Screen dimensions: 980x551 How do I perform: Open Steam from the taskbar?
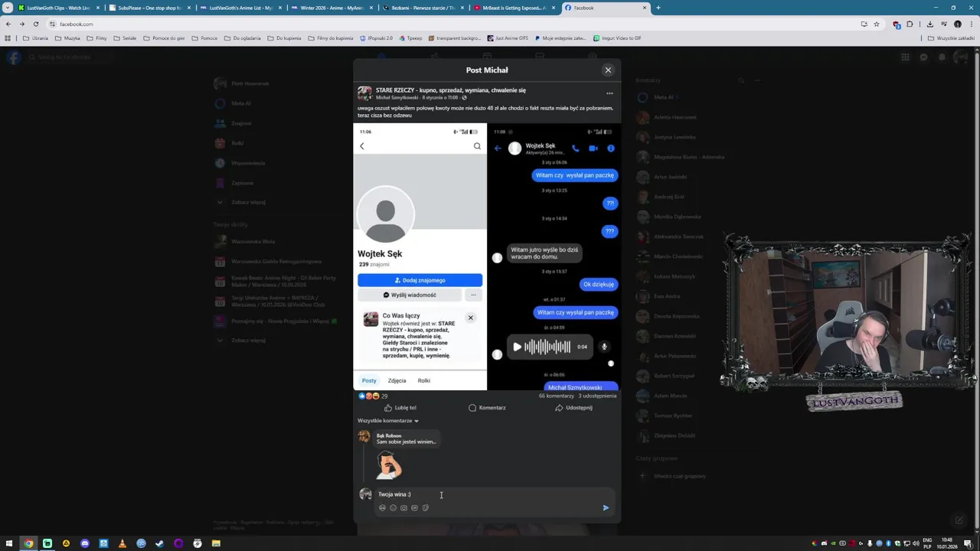pyautogui.click(x=160, y=543)
